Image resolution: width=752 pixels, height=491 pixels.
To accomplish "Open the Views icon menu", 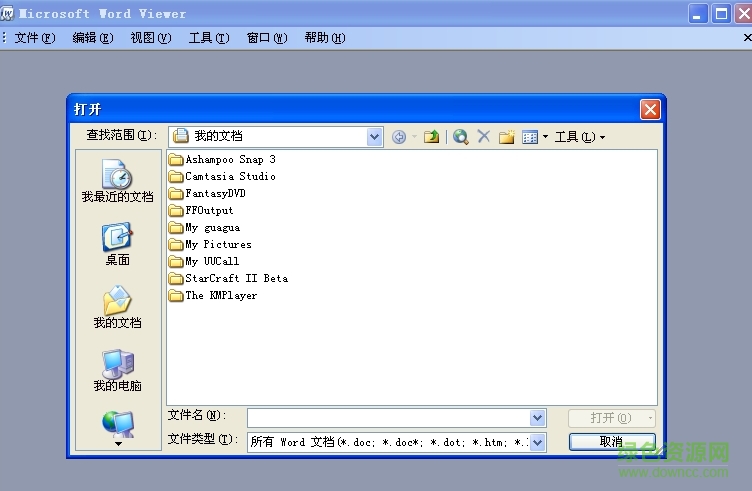I will click(x=534, y=137).
